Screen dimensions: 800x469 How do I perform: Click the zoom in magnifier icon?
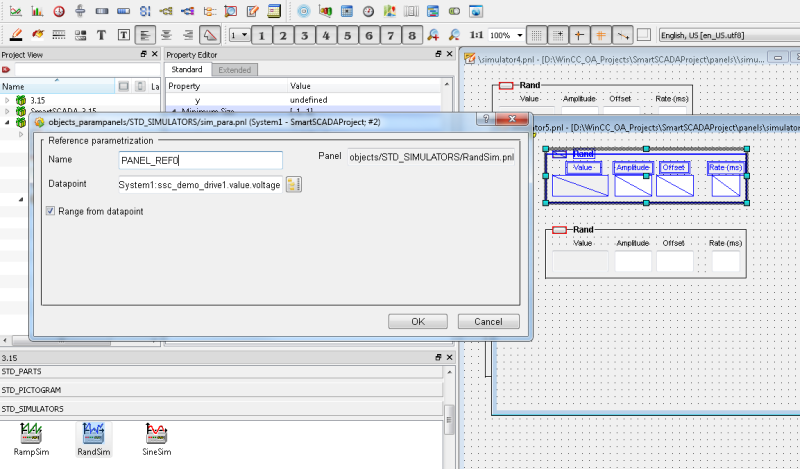(434, 35)
